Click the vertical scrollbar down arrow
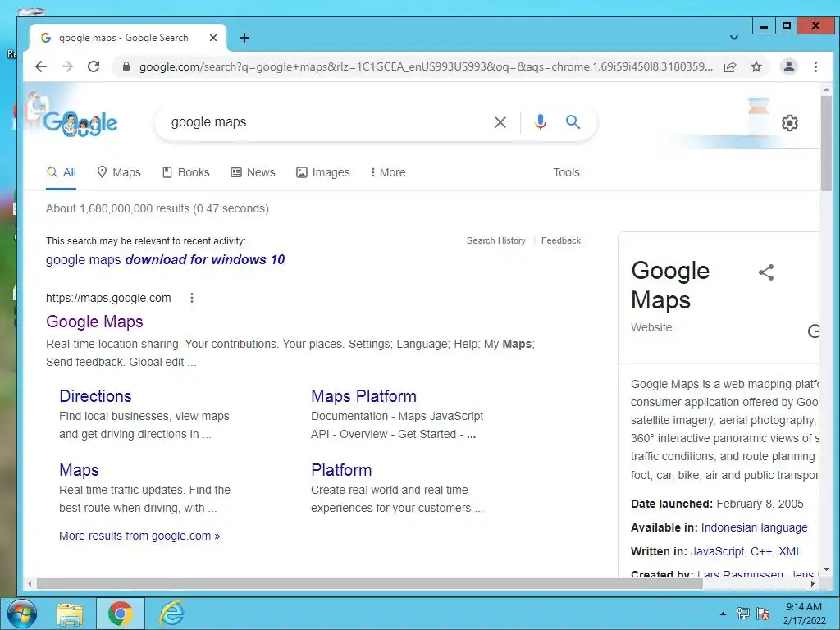The height and width of the screenshot is (630, 840). coord(827,569)
